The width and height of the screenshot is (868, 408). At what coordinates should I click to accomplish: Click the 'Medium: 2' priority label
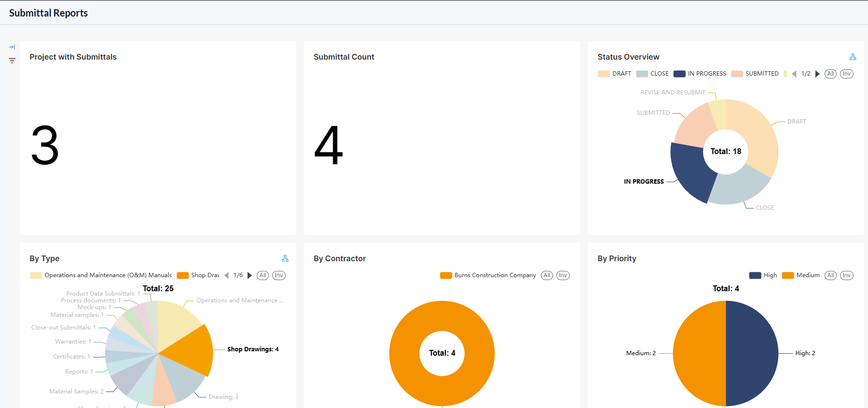[x=641, y=353]
